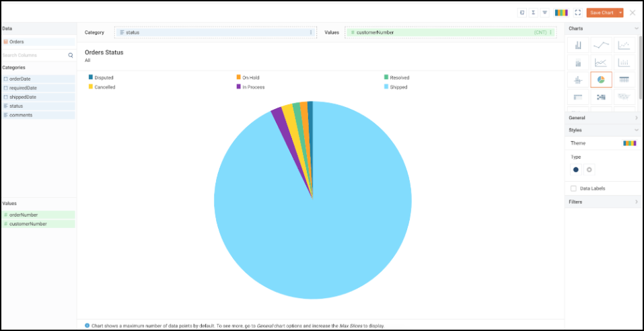
Task: Click the Search Columns input field
Action: (x=35, y=55)
